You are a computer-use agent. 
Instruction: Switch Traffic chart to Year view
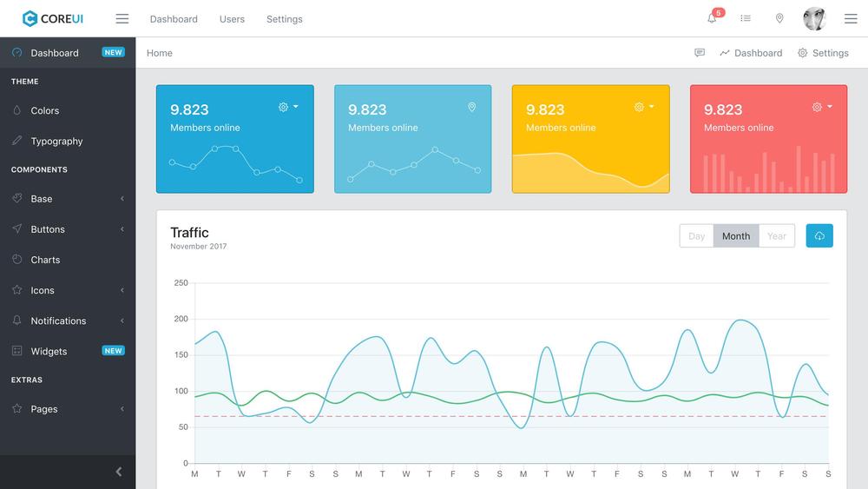point(777,235)
